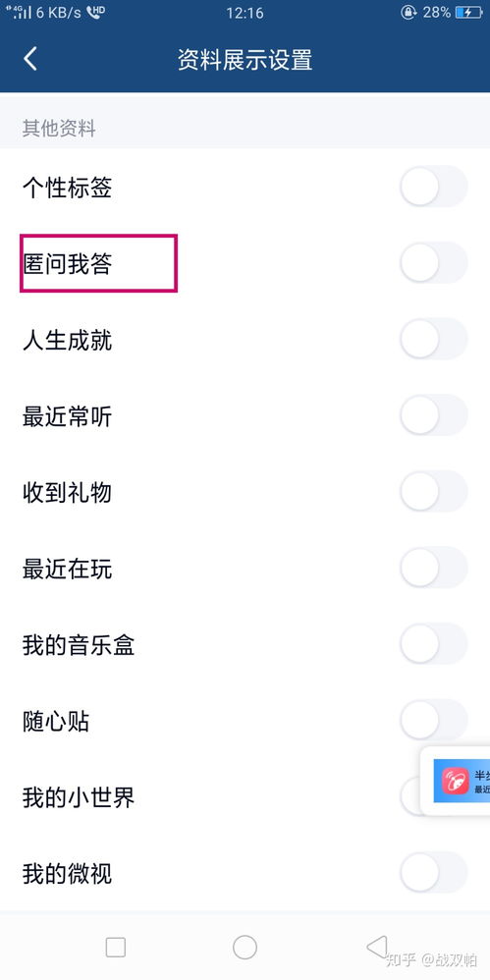The width and height of the screenshot is (490, 980).
Task: Tap the back arrow in header
Action: (x=30, y=59)
